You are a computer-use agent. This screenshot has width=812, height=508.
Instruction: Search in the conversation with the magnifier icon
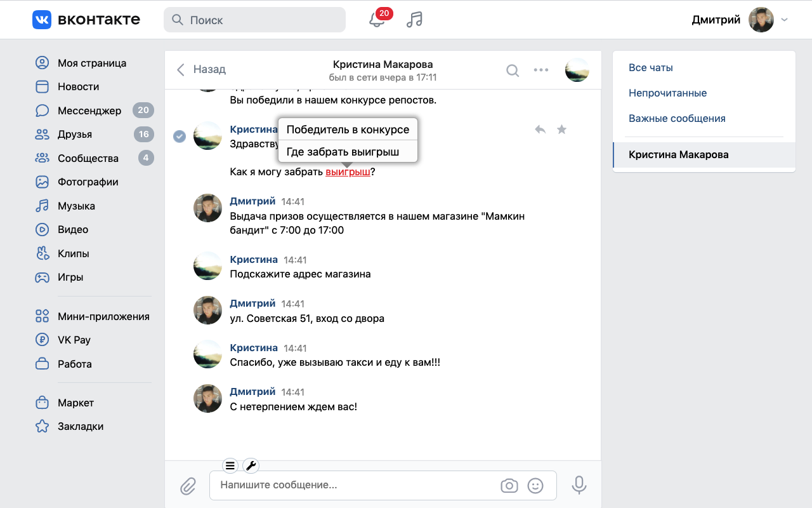coord(512,70)
